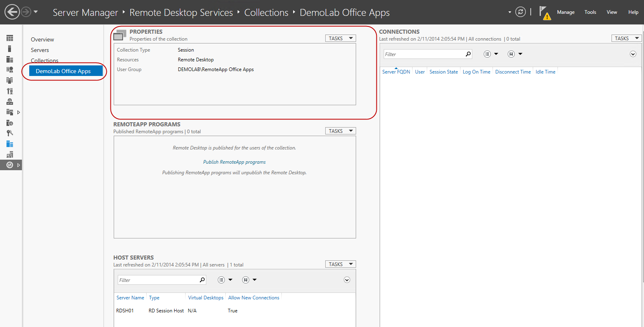This screenshot has height=327, width=644.
Task: Open the key-shaped role icon in sidebar
Action: coord(10,133)
